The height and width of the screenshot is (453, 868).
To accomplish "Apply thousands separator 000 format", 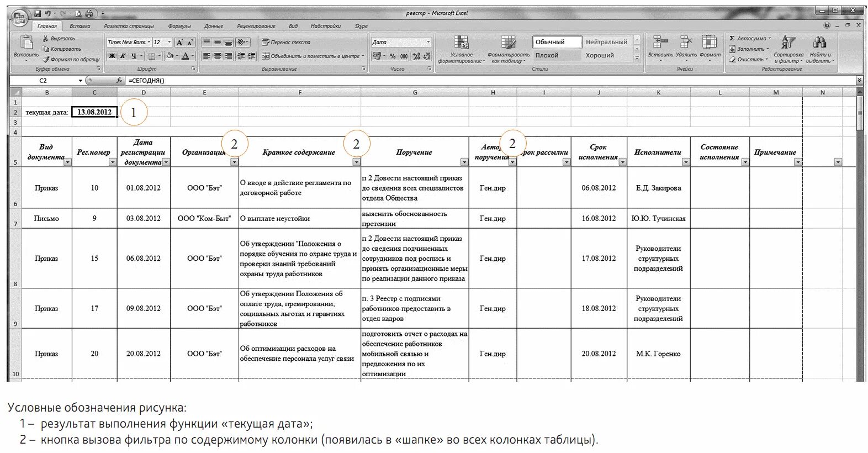I will pos(404,56).
